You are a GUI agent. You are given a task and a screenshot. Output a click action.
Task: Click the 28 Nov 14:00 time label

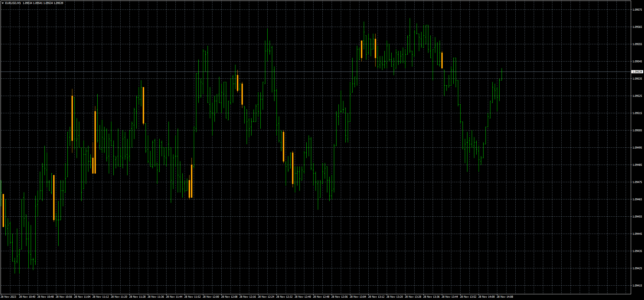pyautogui.click(x=487, y=297)
